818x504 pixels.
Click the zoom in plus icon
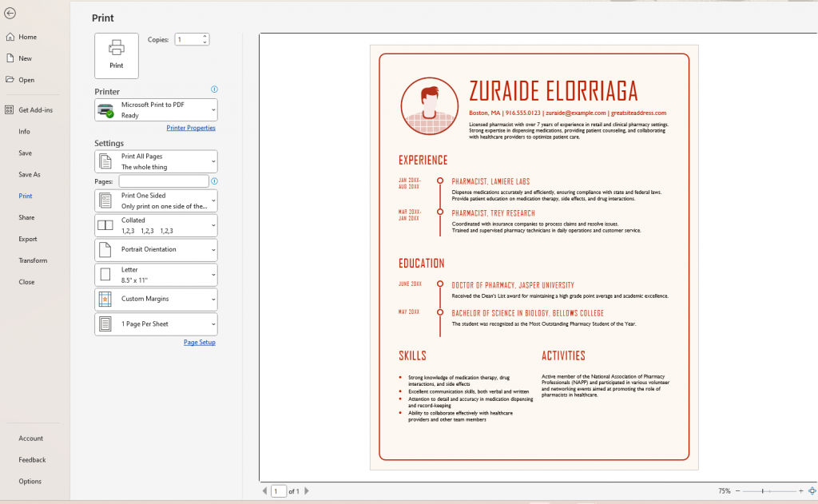[800, 491]
